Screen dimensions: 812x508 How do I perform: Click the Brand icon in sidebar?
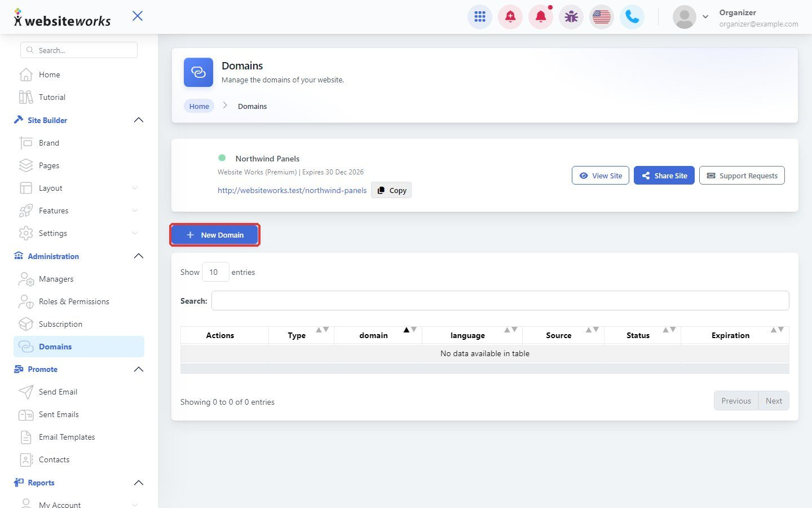[26, 143]
